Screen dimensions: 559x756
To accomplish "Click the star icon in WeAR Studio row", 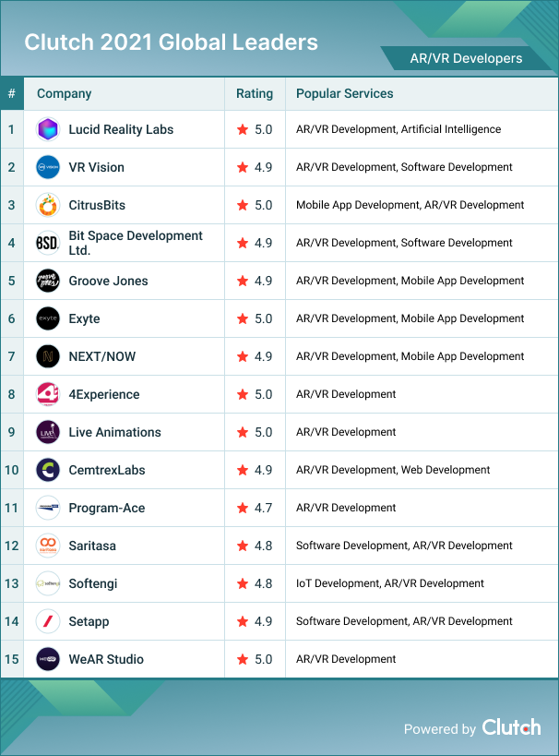I will click(243, 659).
